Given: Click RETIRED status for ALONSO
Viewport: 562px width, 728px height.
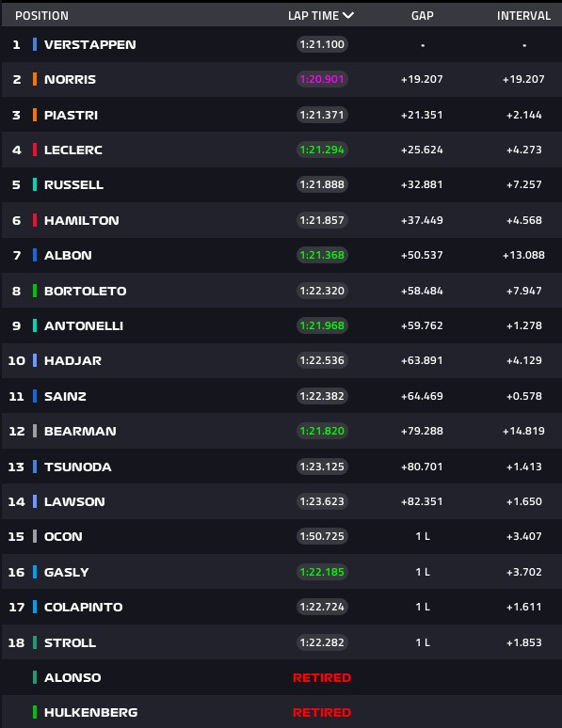Looking at the screenshot, I should pos(322,677).
